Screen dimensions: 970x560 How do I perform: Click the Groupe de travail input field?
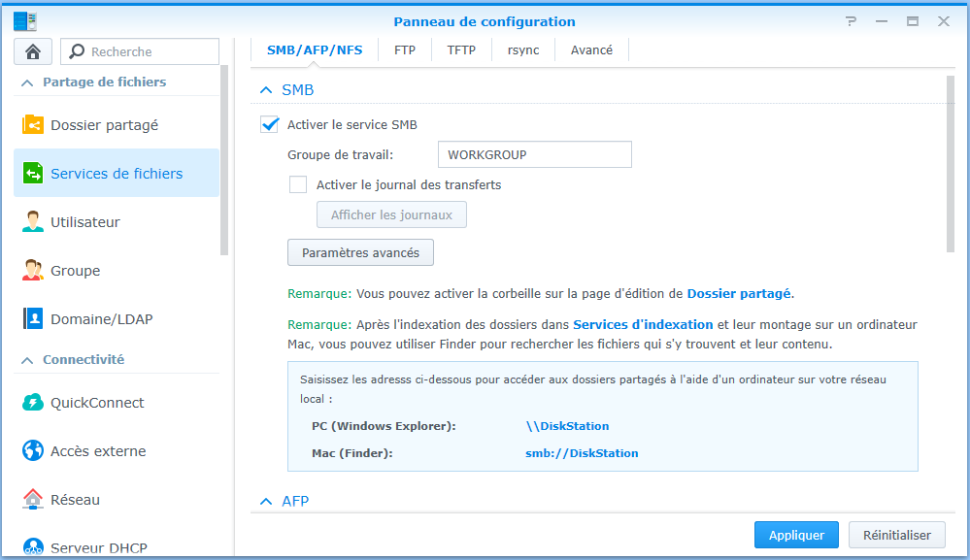(x=534, y=154)
